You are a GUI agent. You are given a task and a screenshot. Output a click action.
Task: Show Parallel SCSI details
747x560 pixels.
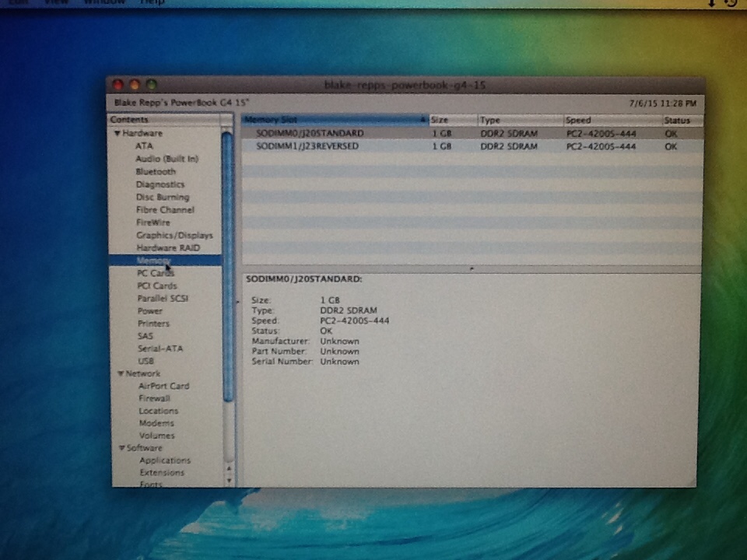tap(163, 298)
